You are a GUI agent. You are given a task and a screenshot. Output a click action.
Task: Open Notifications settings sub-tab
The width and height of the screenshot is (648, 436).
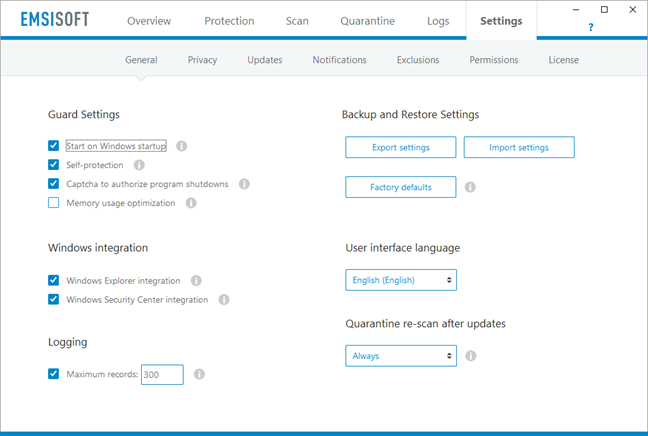(x=339, y=60)
